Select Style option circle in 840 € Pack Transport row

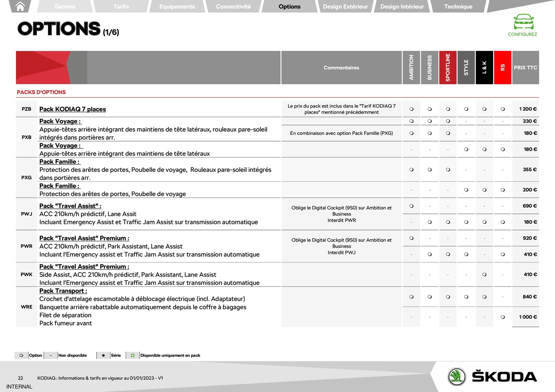(466, 297)
